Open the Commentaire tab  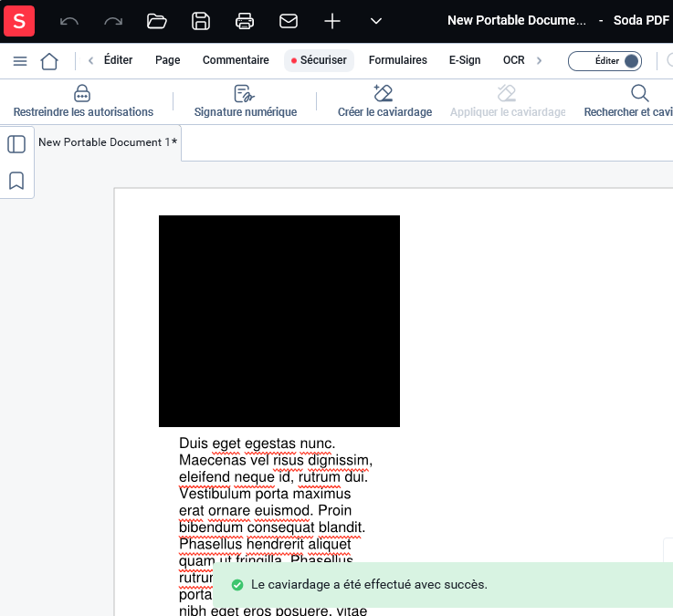[x=236, y=60]
